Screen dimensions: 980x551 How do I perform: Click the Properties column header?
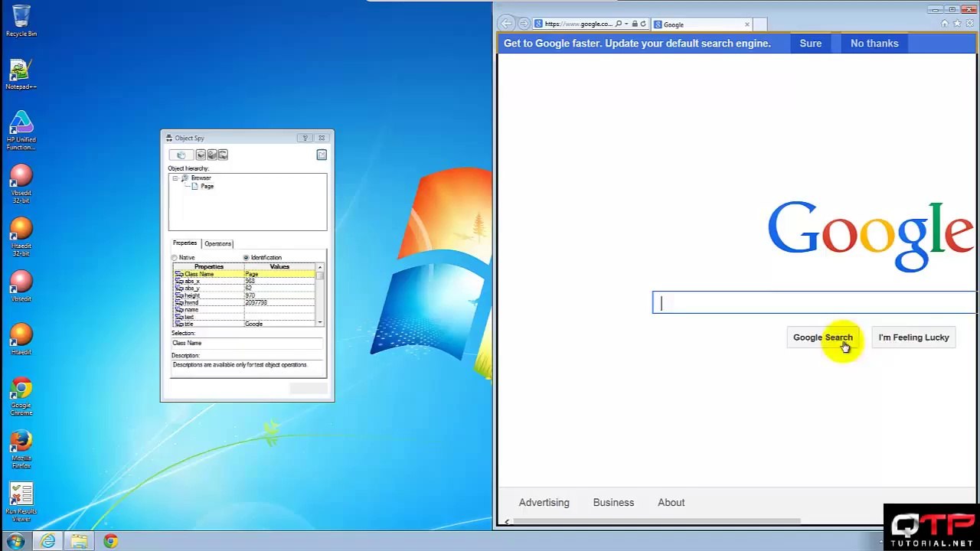click(x=208, y=267)
